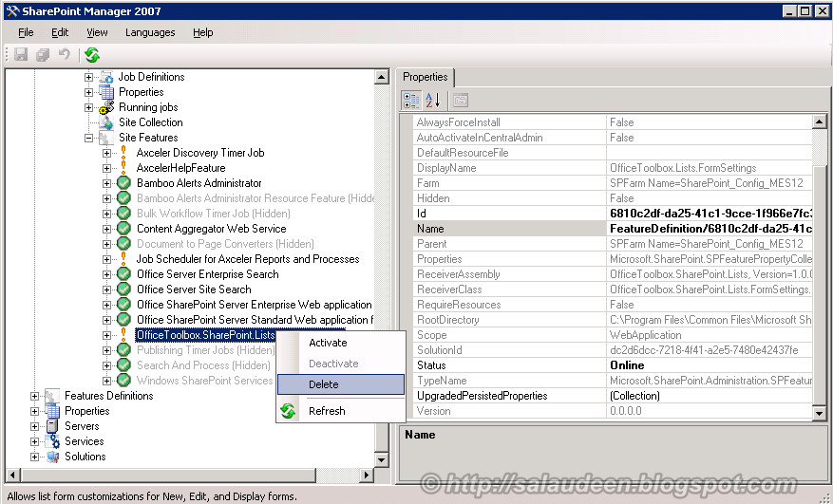Click the Scope property row
The width and height of the screenshot is (833, 504).
613,335
